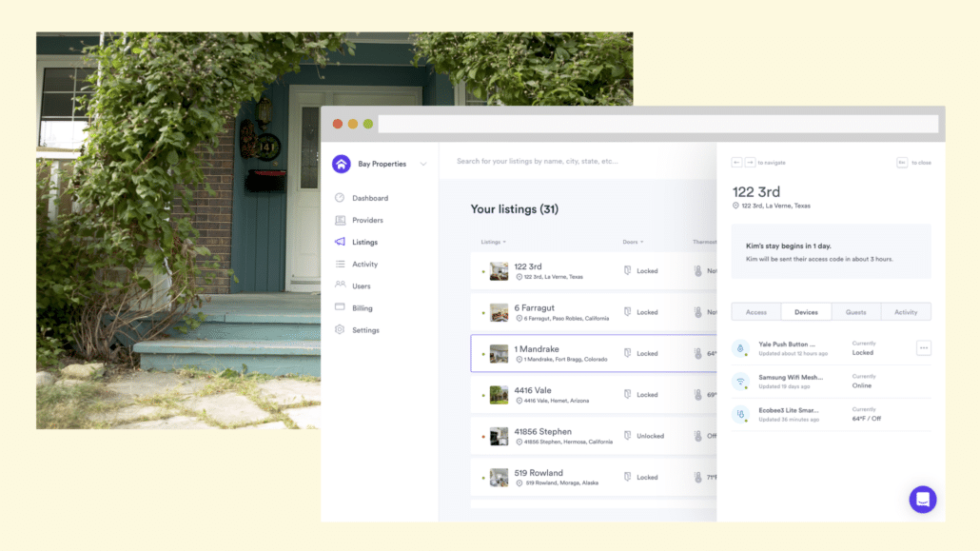Click the Ecobee thermostat device icon
Viewport: 980px width, 551px height.
point(740,414)
